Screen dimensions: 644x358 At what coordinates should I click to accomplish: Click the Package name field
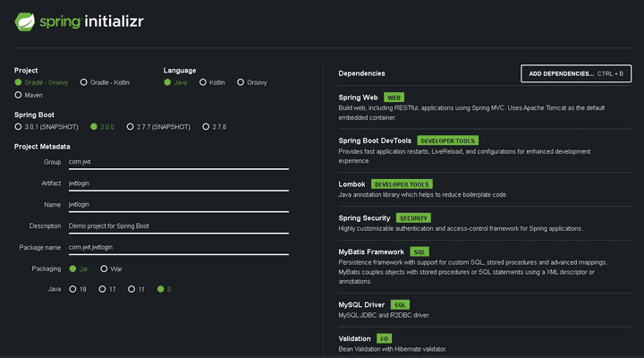click(x=178, y=247)
